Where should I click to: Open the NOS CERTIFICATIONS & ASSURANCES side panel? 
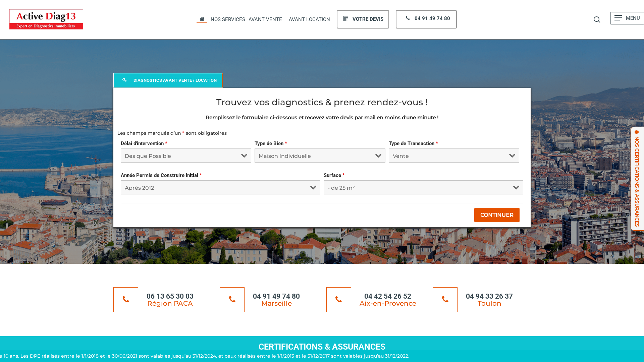tap(637, 178)
